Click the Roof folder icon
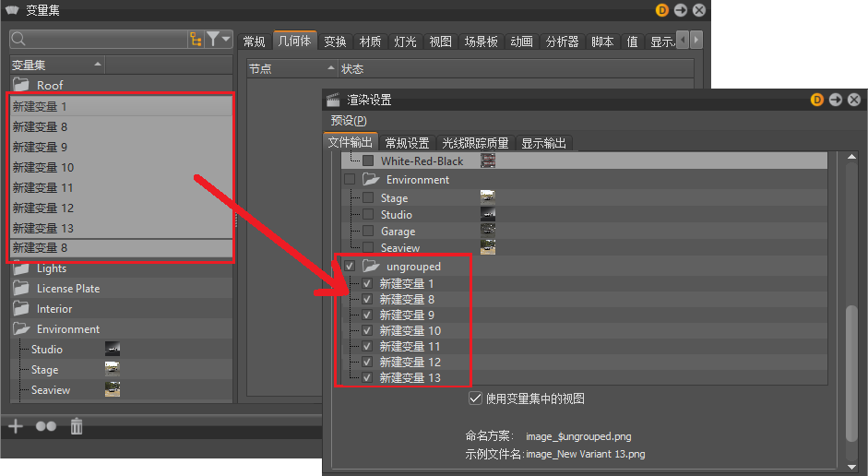868x476 pixels. (x=21, y=85)
